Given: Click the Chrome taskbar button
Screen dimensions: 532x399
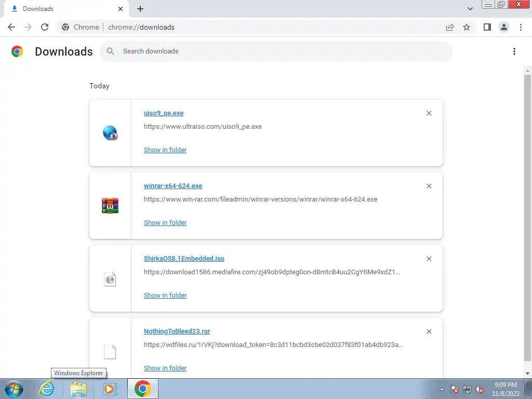Looking at the screenshot, I should pos(142,389).
